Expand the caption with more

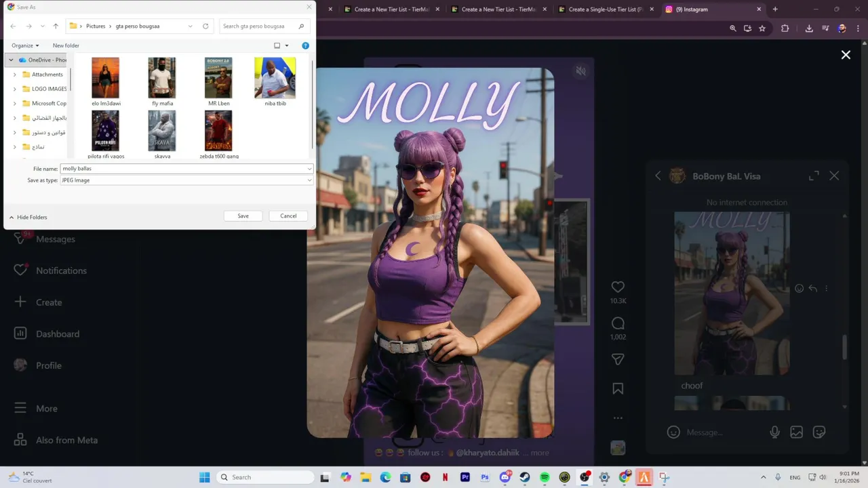coord(540,452)
